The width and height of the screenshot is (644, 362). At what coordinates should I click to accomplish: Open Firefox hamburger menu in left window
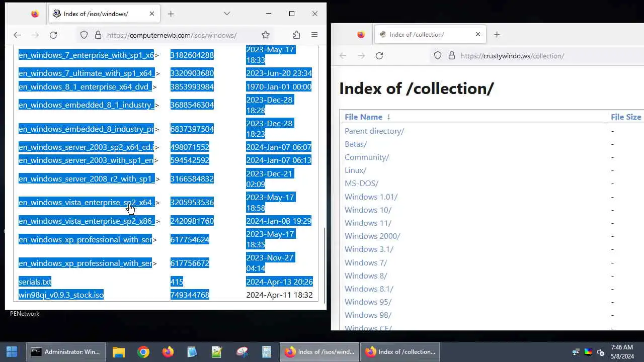point(314,35)
